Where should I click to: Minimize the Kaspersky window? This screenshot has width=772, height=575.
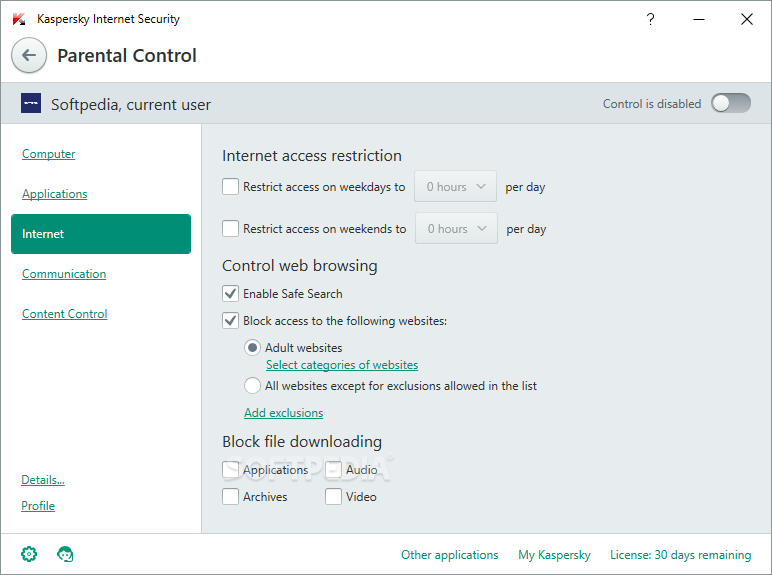699,19
